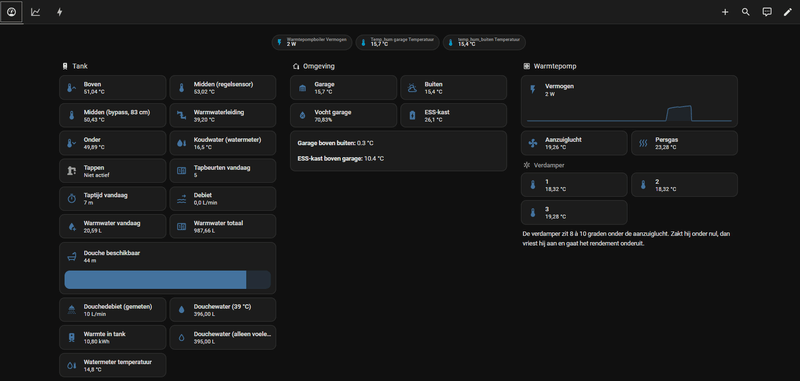
Task: Click the thermometer icon on Boven card
Action: 71,88
